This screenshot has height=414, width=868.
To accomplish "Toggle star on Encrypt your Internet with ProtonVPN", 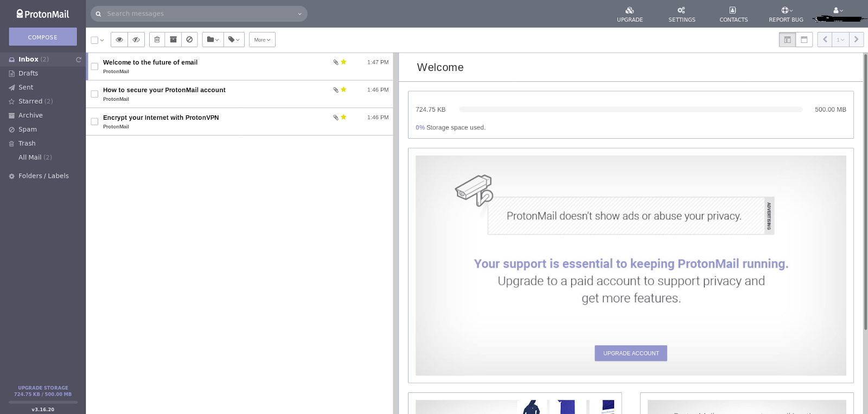I will [x=343, y=117].
